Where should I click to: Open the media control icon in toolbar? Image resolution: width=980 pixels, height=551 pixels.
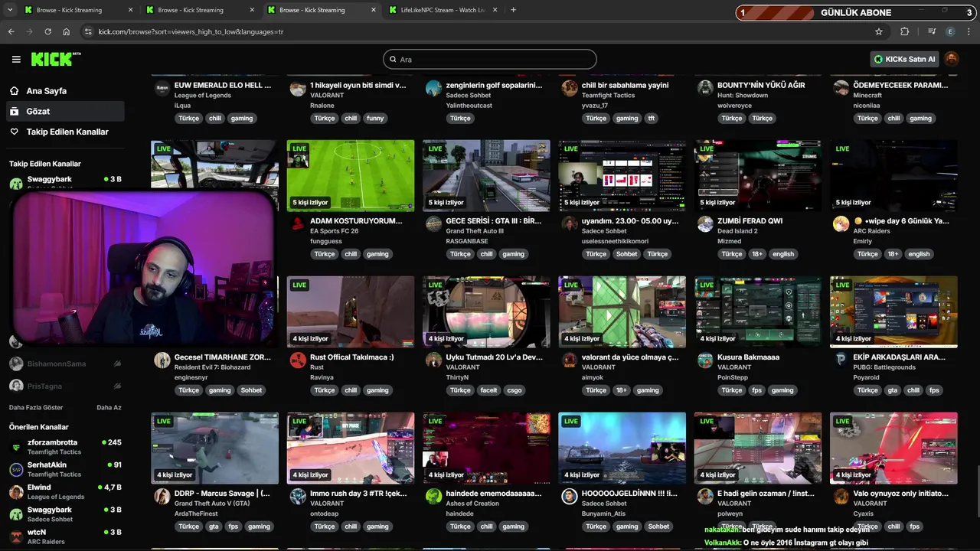932,31
